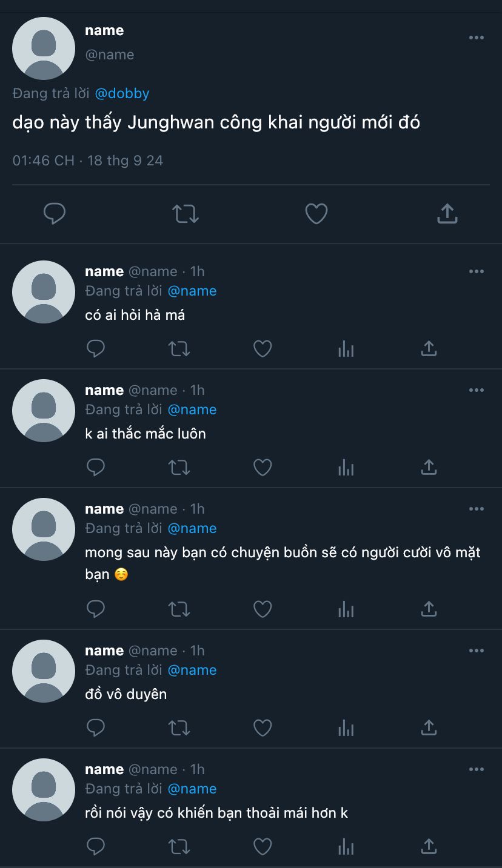502x868 pixels.
Task: Open more options for "k ai thắc mắc luôn"
Action: pyautogui.click(x=477, y=390)
